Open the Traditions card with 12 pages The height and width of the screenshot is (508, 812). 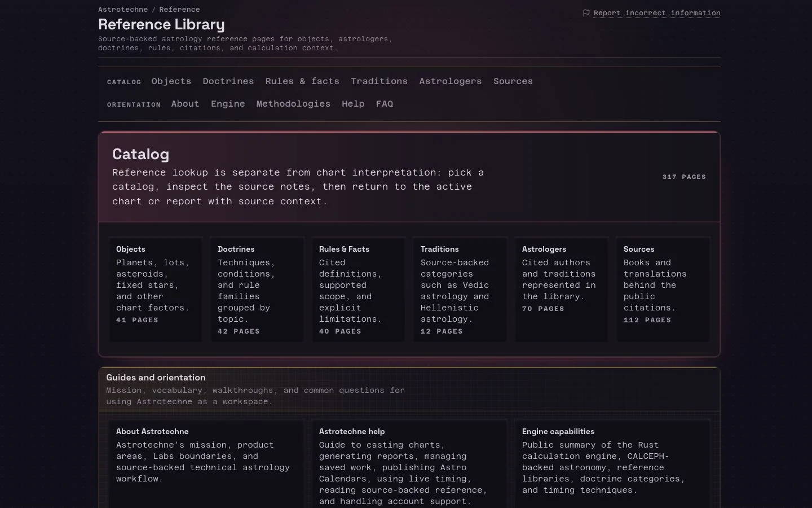(460, 290)
